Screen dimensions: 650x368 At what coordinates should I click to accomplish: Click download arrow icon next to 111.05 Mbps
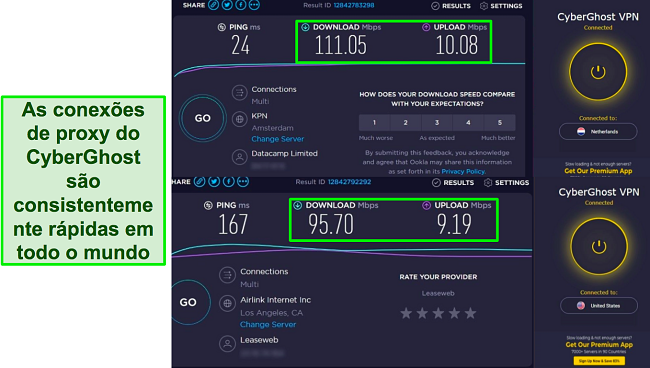[x=306, y=27]
